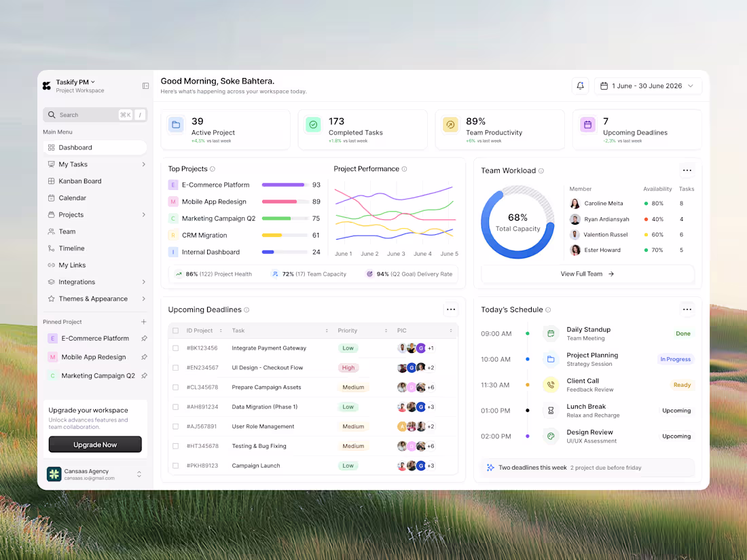The width and height of the screenshot is (747, 560).
Task: Open Today's Schedule more options
Action: point(687,310)
